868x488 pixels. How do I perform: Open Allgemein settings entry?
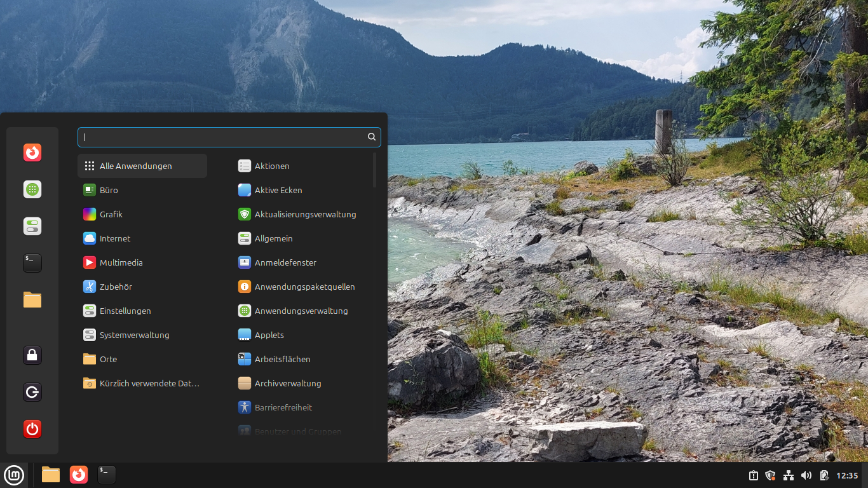(x=302, y=238)
